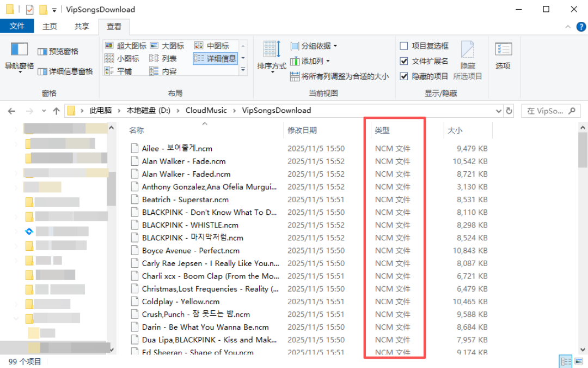Open the 导航窗格 navigation pane menu

coord(19,57)
